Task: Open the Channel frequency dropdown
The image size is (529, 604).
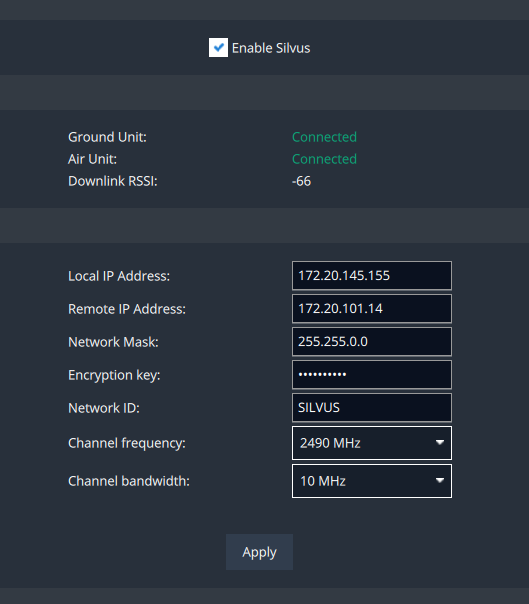Action: point(372,443)
